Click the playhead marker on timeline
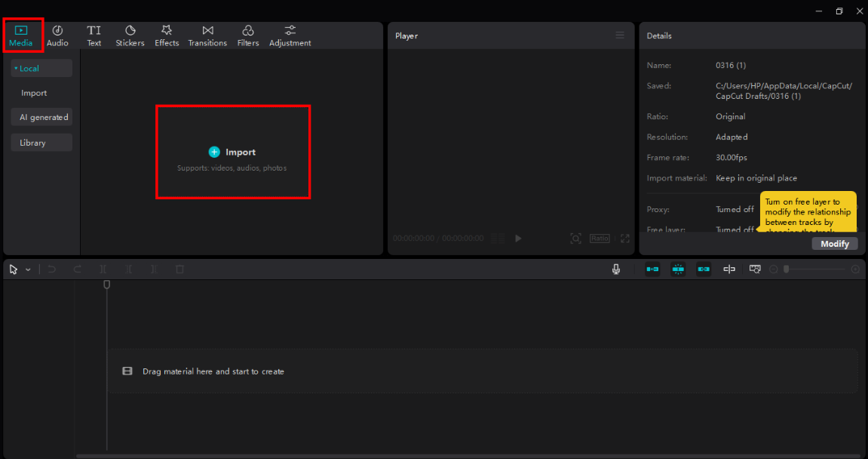Image resolution: width=868 pixels, height=459 pixels. tap(107, 285)
